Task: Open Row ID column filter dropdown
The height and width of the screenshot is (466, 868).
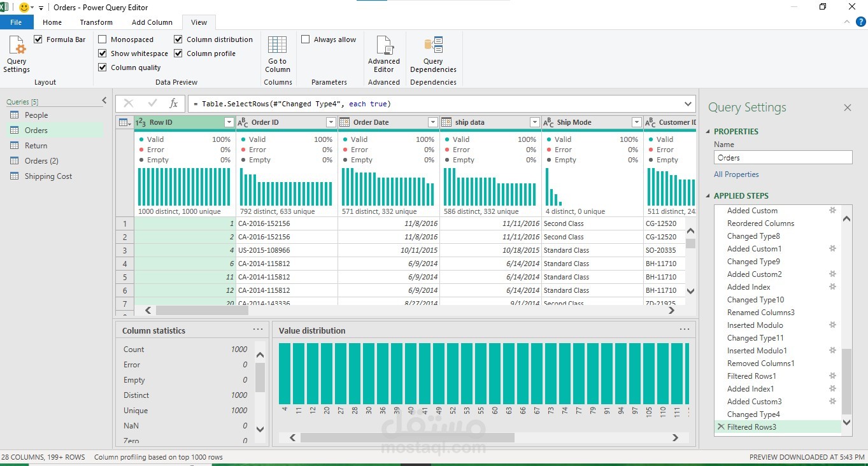Action: pyautogui.click(x=229, y=122)
